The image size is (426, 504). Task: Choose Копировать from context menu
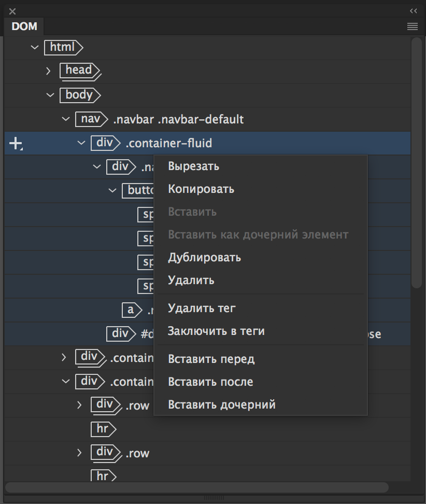tap(201, 189)
